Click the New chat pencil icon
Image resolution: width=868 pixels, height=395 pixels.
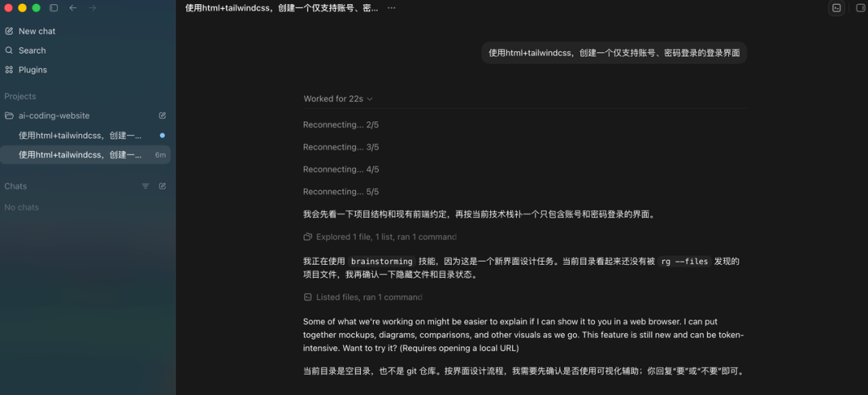click(9, 31)
